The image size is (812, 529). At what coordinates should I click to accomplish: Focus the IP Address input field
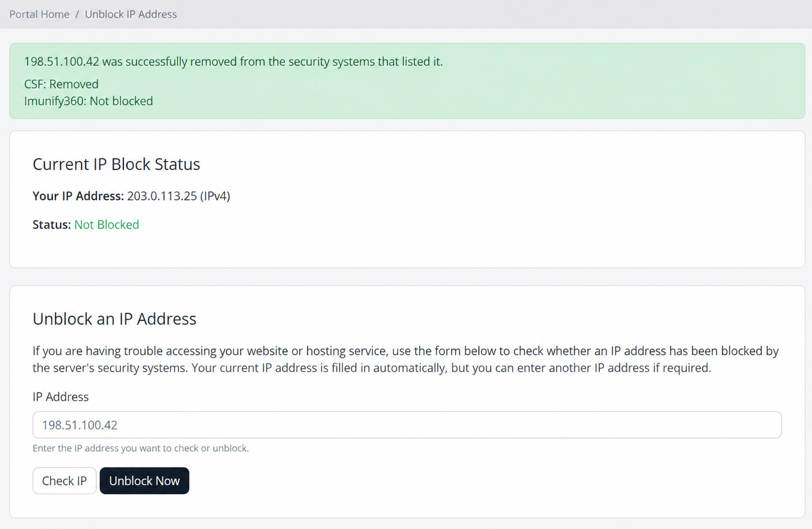pyautogui.click(x=407, y=424)
